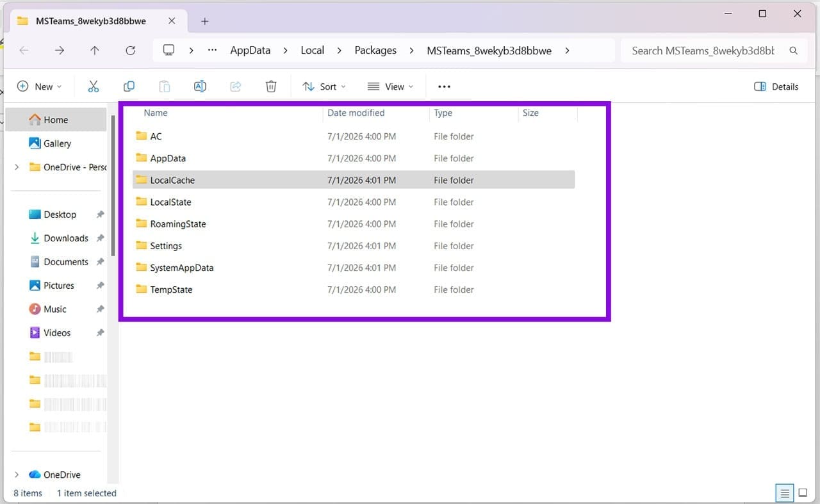This screenshot has width=820, height=504.
Task: Click the Copy icon in toolbar
Action: click(x=129, y=86)
